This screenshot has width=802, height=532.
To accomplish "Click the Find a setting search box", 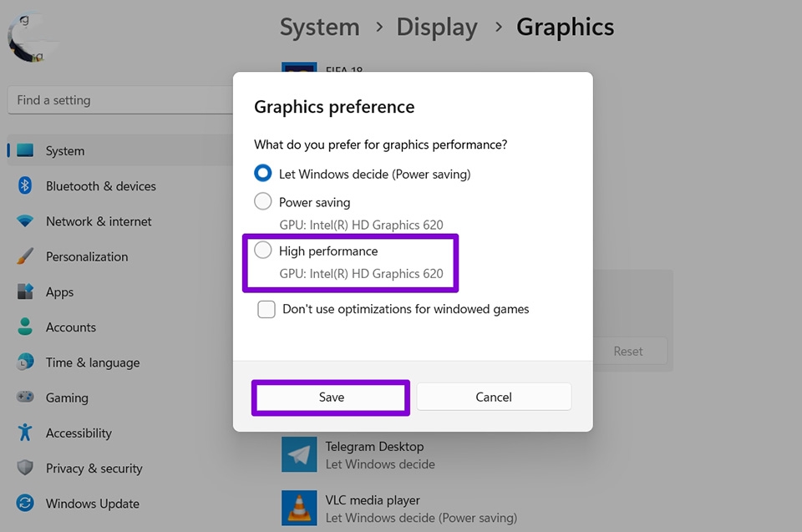I will coord(117,99).
